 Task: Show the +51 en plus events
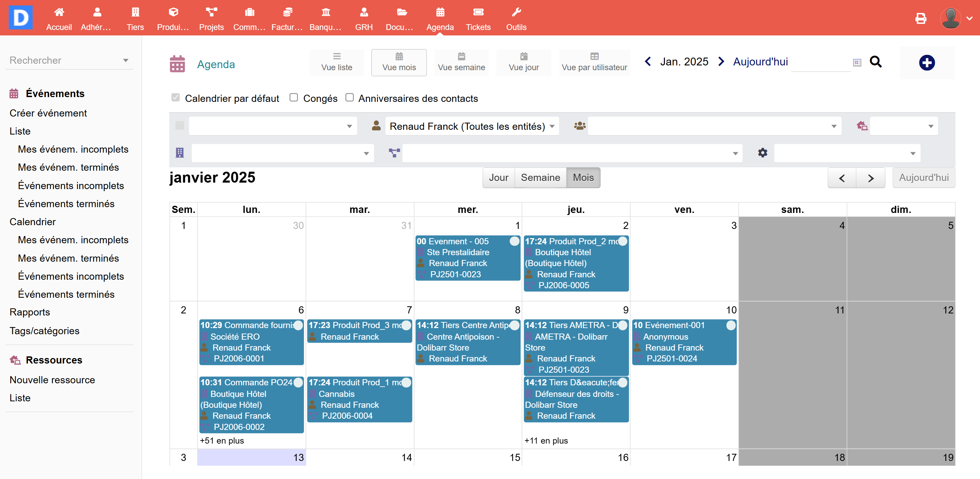pyautogui.click(x=222, y=441)
